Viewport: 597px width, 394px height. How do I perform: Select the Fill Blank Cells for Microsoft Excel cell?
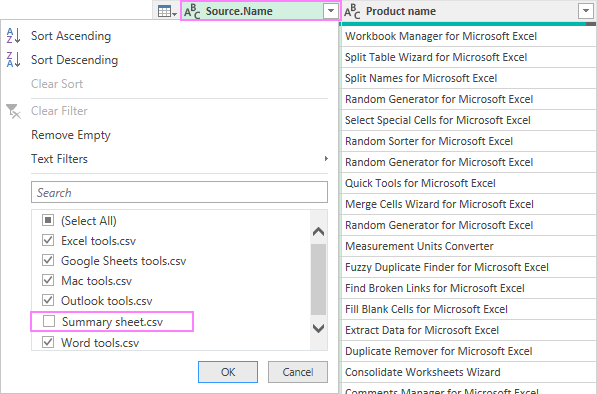click(468, 309)
